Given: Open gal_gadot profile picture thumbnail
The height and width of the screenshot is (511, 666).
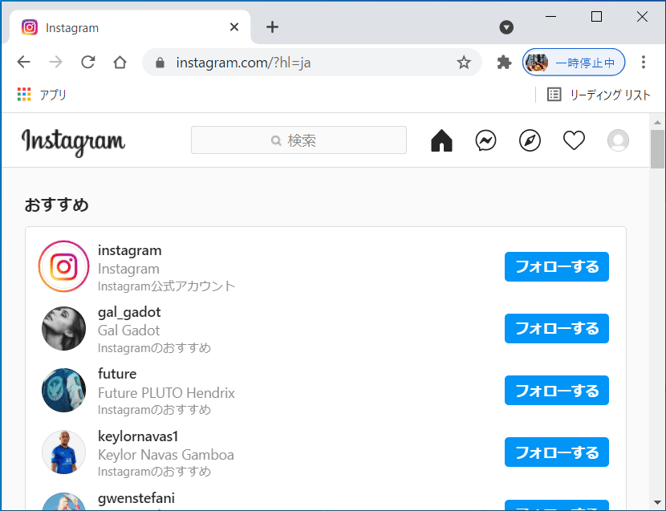Looking at the screenshot, I should pyautogui.click(x=63, y=329).
